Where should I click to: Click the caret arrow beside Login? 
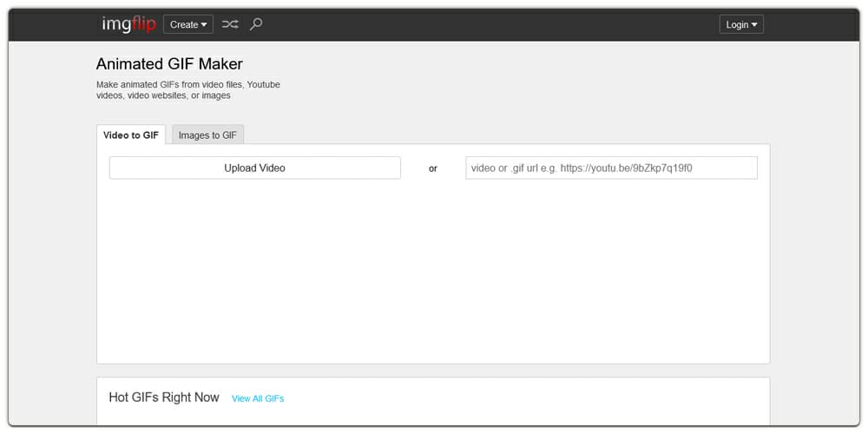pos(754,24)
